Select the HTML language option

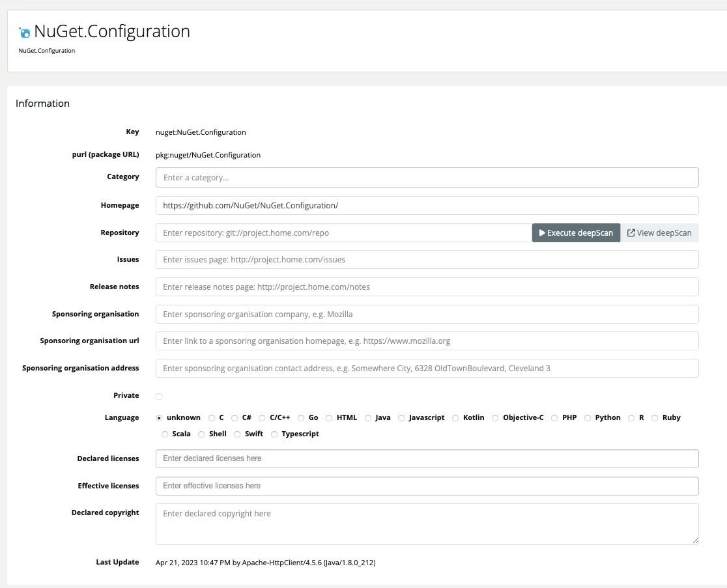point(329,418)
